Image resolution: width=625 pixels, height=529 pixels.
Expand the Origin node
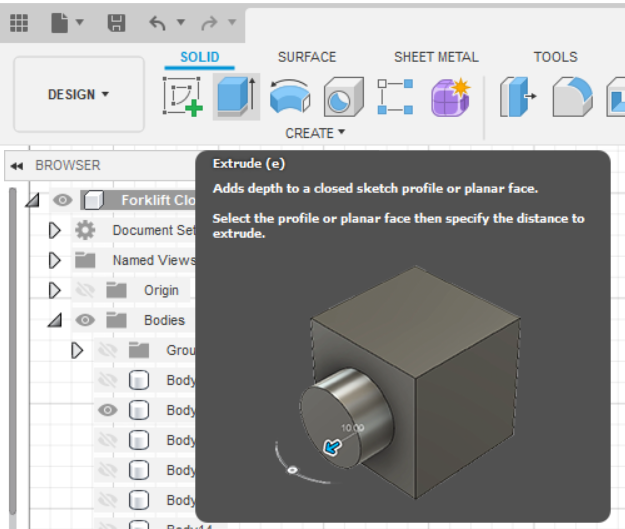[55, 290]
